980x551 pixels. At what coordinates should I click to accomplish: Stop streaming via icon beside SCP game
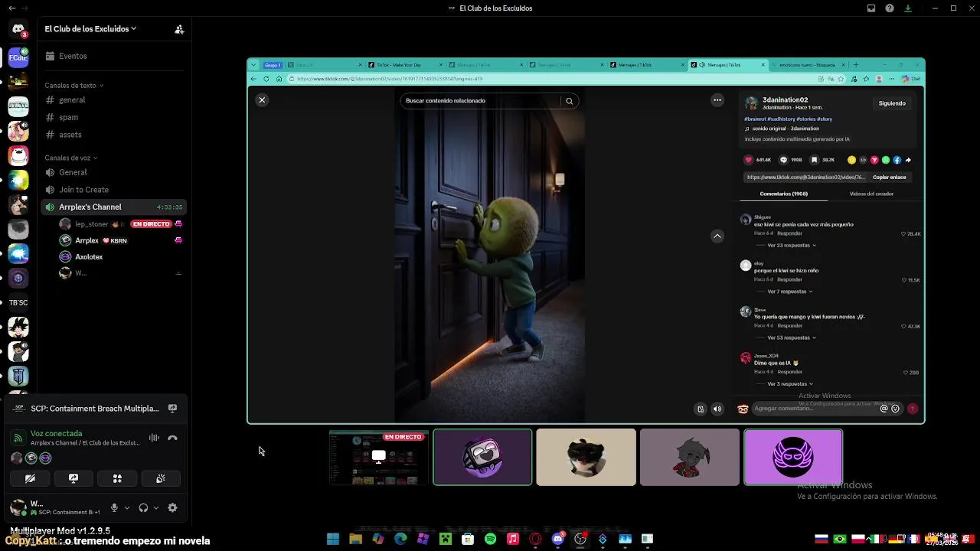pyautogui.click(x=172, y=409)
